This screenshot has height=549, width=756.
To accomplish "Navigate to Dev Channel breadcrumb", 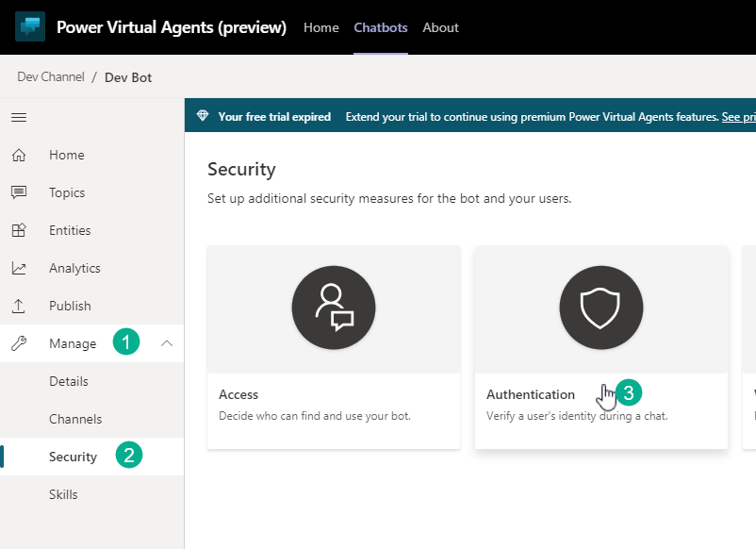I will click(51, 77).
